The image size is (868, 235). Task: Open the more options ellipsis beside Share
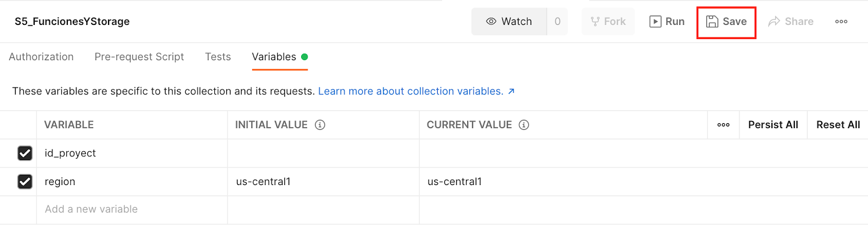pos(841,22)
